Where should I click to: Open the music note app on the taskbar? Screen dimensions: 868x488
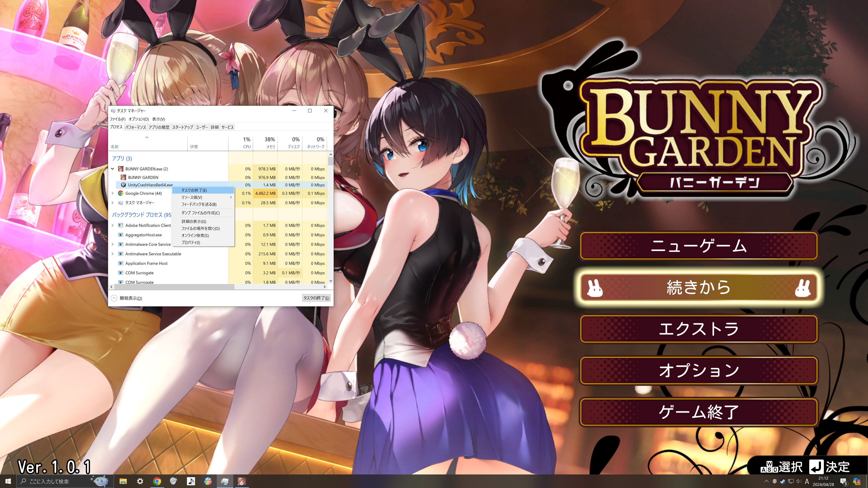point(191,481)
